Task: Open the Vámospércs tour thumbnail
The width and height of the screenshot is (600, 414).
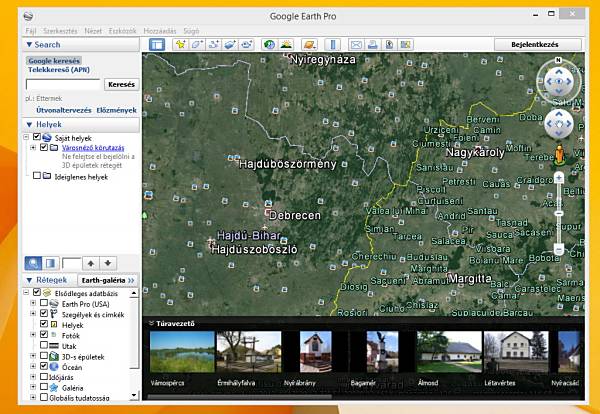Action: coord(182,352)
